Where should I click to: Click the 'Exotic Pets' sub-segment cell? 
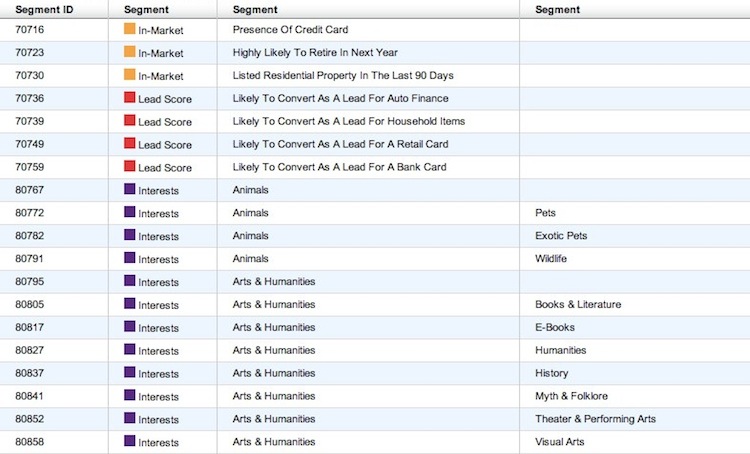(x=561, y=236)
